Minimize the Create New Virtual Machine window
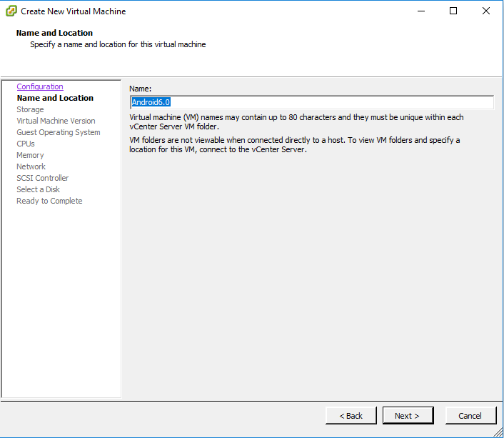The height and width of the screenshot is (438, 504). pyautogui.click(x=421, y=11)
